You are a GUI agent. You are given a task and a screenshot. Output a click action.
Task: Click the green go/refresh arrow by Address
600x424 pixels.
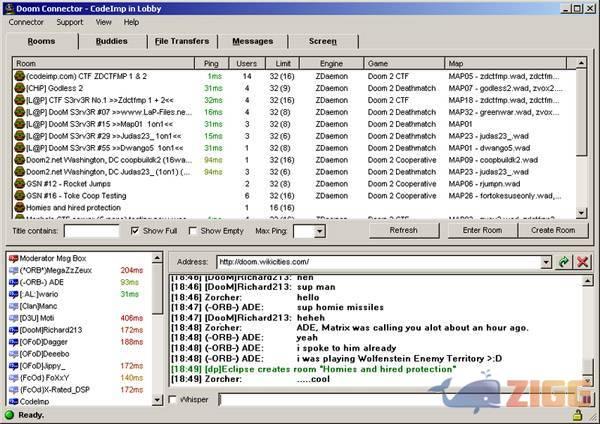click(564, 262)
